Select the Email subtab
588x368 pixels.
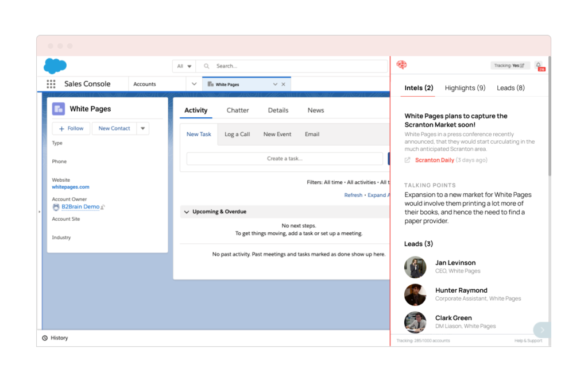click(x=312, y=135)
